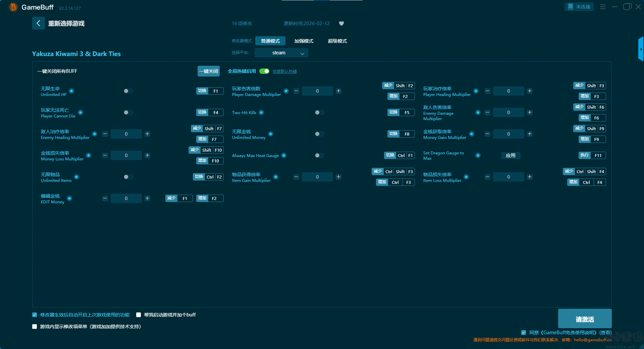644x349 pixels.
Task: Click the restore default hotkeys link
Action: [284, 71]
